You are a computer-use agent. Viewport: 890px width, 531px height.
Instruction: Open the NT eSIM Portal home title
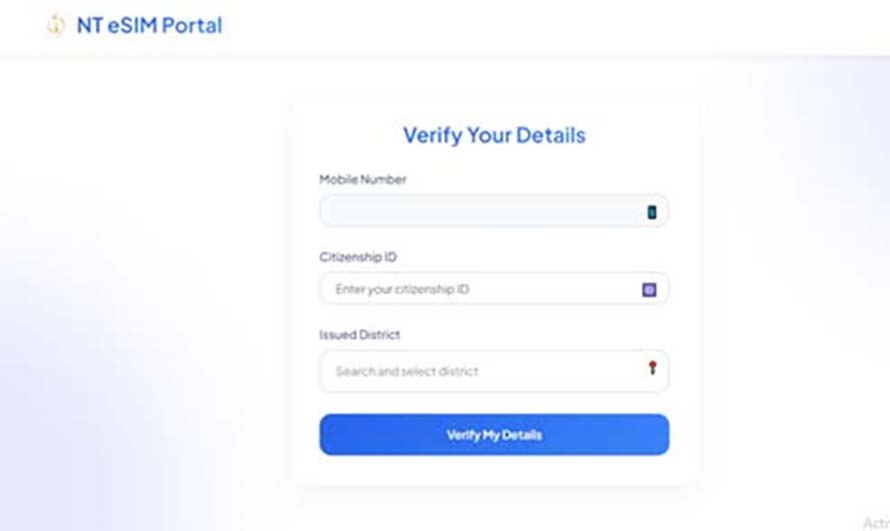tap(149, 26)
